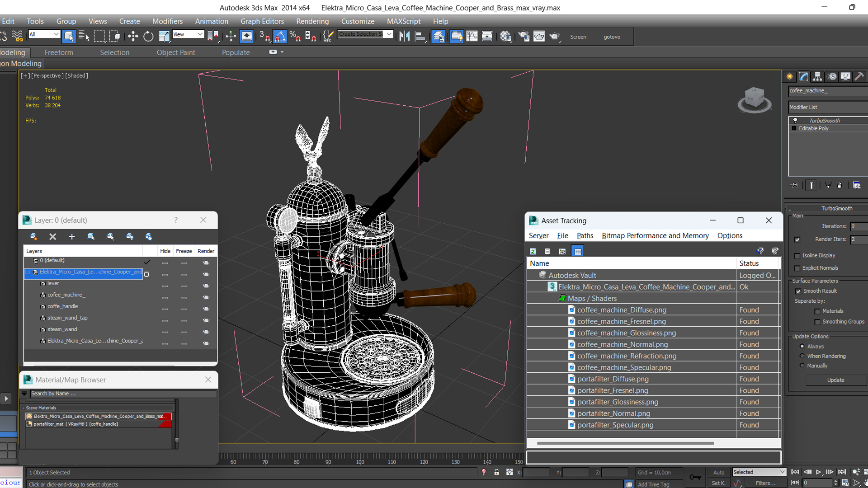Toggle the Angle Snap button

pos(280,36)
